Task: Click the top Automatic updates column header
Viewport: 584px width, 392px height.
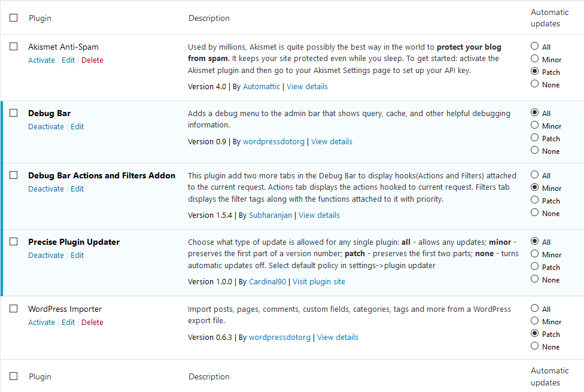Action: point(550,17)
